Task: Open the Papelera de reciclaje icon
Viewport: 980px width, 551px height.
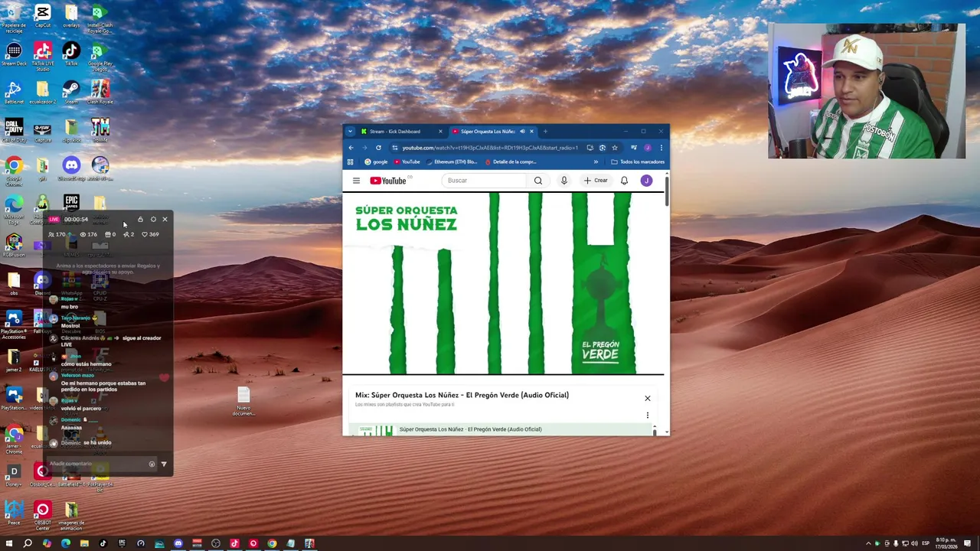Action: coord(14,18)
